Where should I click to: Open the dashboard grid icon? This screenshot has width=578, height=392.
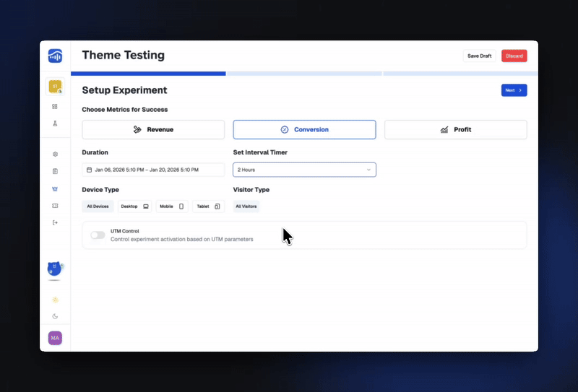click(x=55, y=106)
